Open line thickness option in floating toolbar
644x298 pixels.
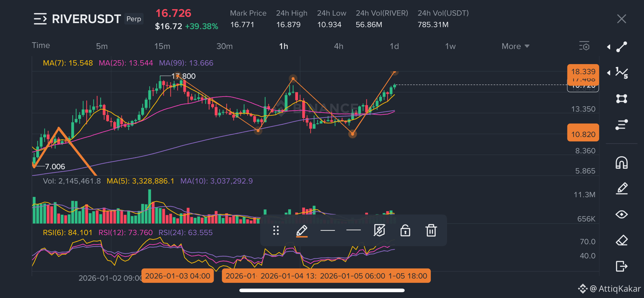click(x=328, y=230)
